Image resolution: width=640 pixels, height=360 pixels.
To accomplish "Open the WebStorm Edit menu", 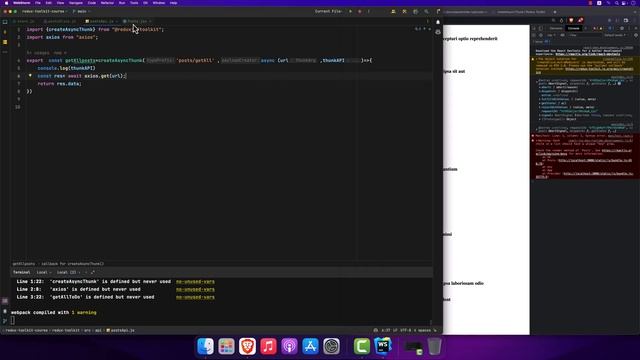I will click(x=49, y=3).
